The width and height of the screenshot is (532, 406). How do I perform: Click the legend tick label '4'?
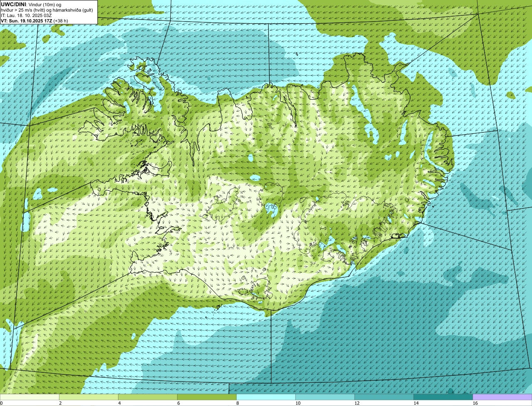[119, 403]
